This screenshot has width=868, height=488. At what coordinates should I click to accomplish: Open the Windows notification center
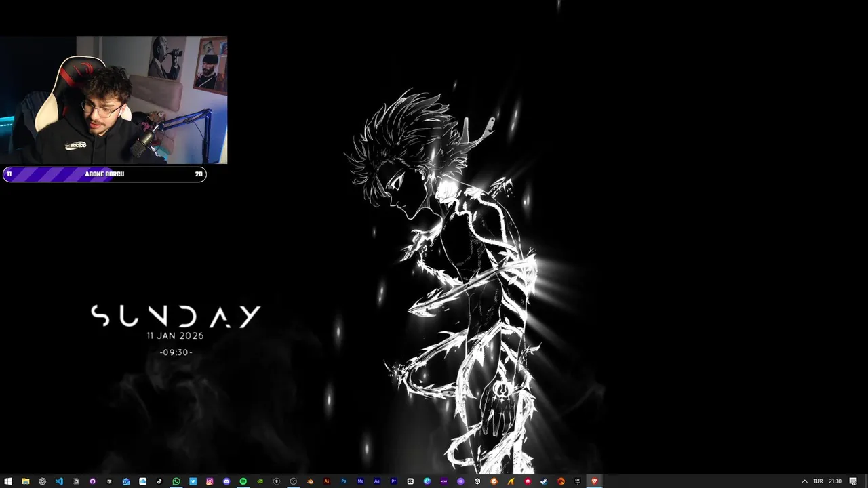coord(853,481)
